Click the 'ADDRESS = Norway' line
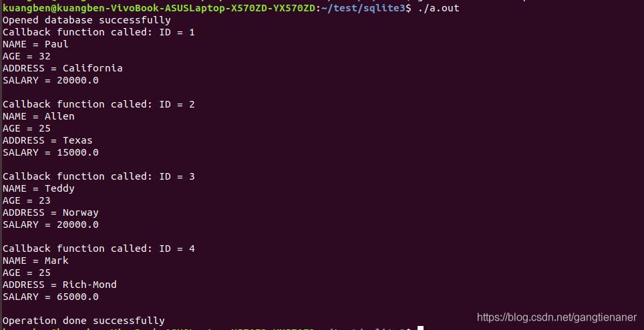The image size is (644, 330). [x=51, y=212]
